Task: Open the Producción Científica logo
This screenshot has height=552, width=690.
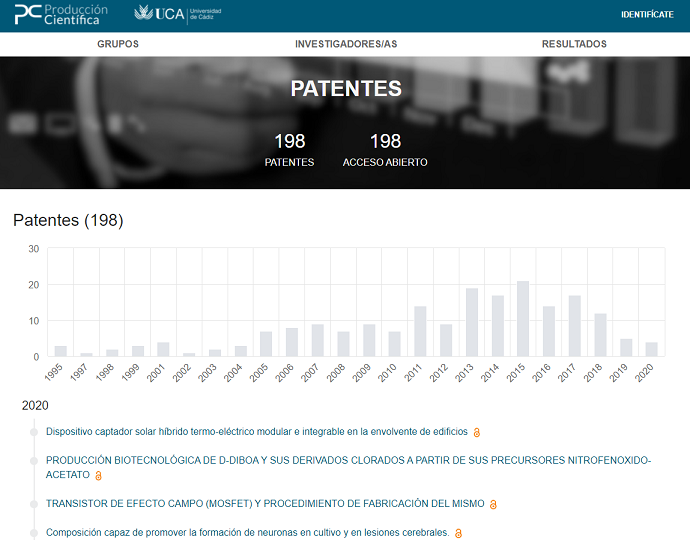Action: (61, 15)
